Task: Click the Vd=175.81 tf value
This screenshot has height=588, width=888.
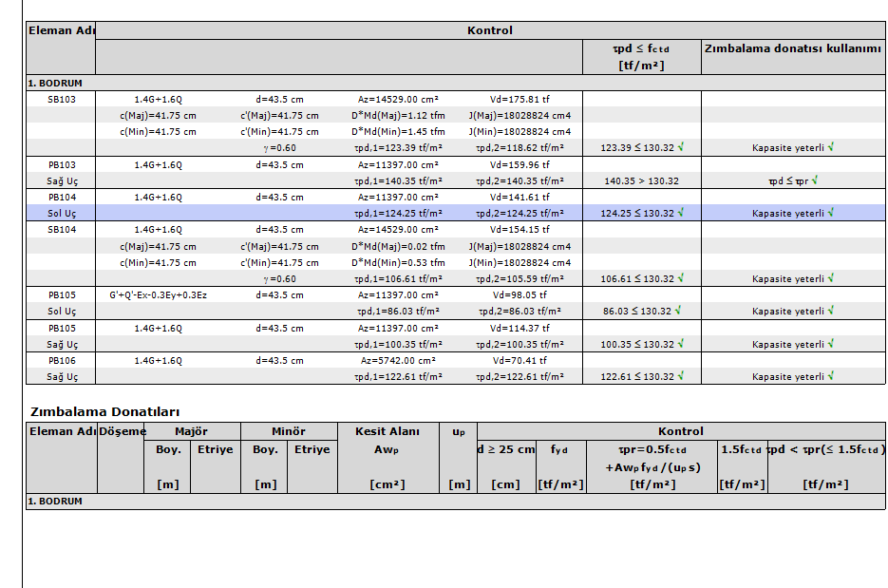Action: (520, 99)
